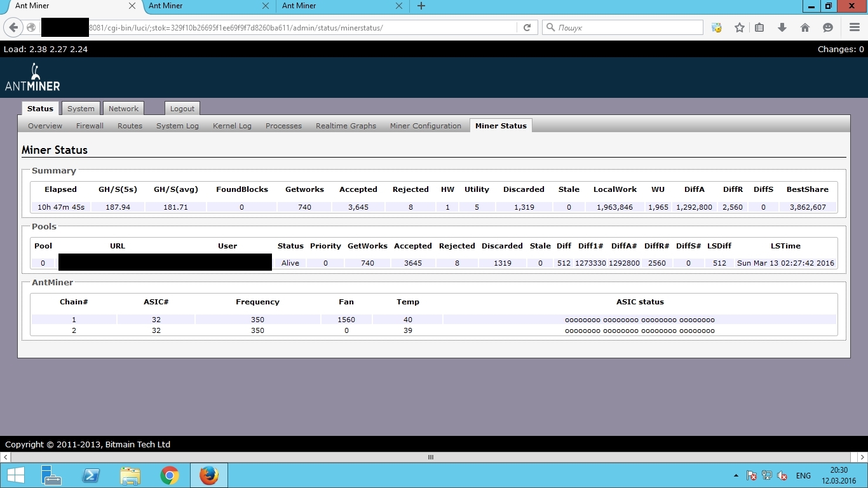
Task: Click the network tray icon
Action: pos(767,475)
